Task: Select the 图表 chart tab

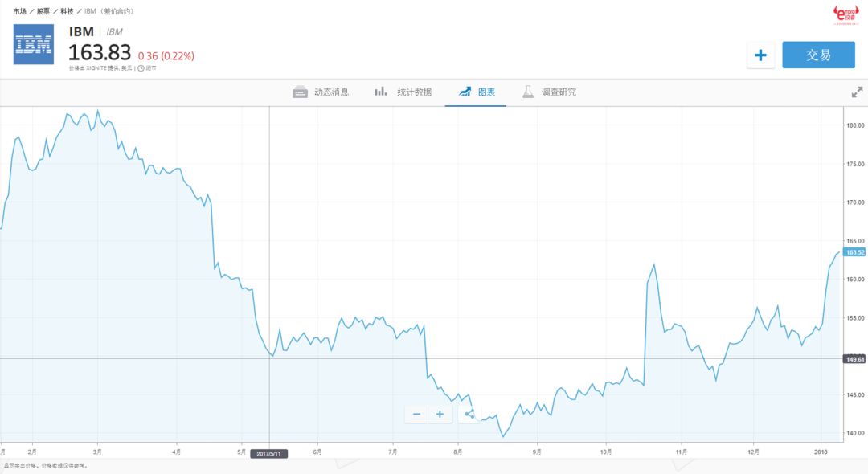Action: coord(477,92)
